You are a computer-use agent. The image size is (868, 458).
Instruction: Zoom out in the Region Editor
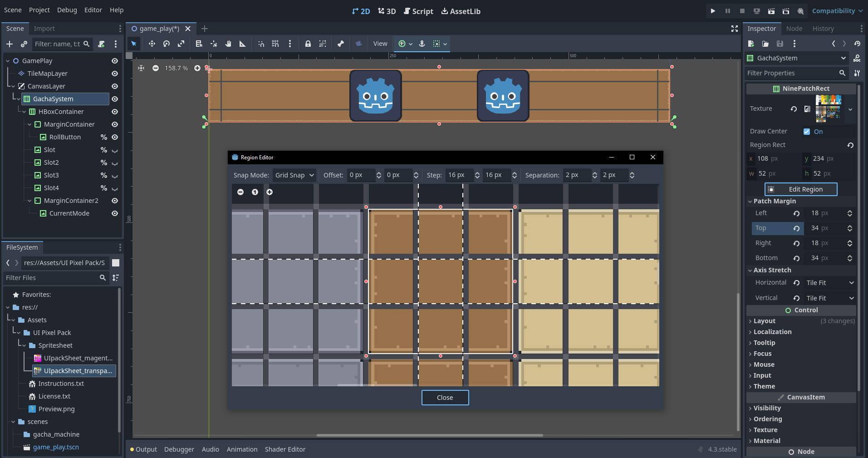pos(240,192)
